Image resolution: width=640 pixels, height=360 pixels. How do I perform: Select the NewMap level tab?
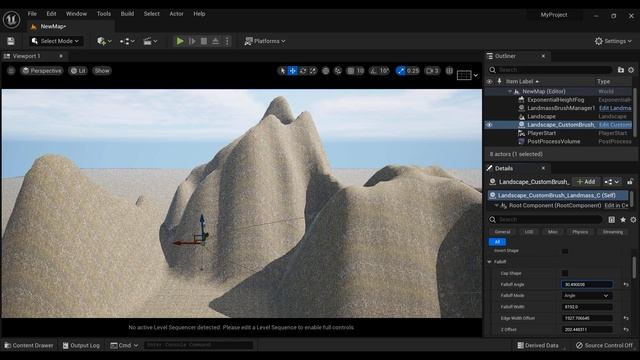53,27
